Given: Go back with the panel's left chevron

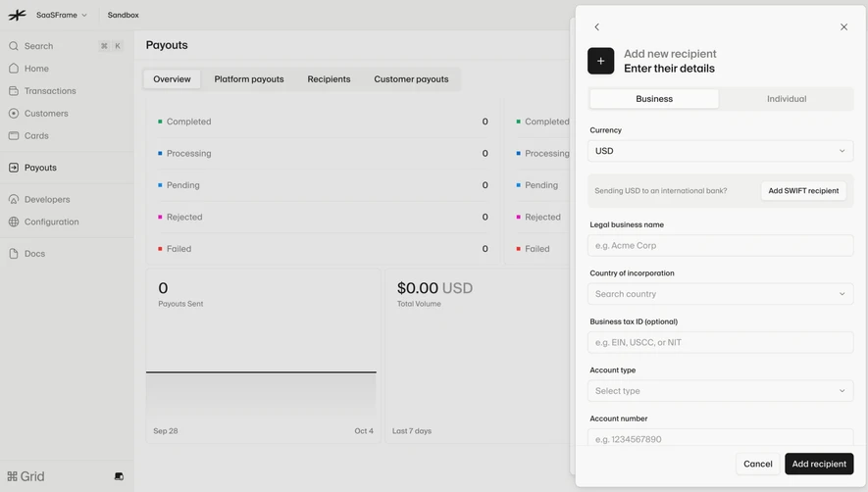Looking at the screenshot, I should pos(596,26).
